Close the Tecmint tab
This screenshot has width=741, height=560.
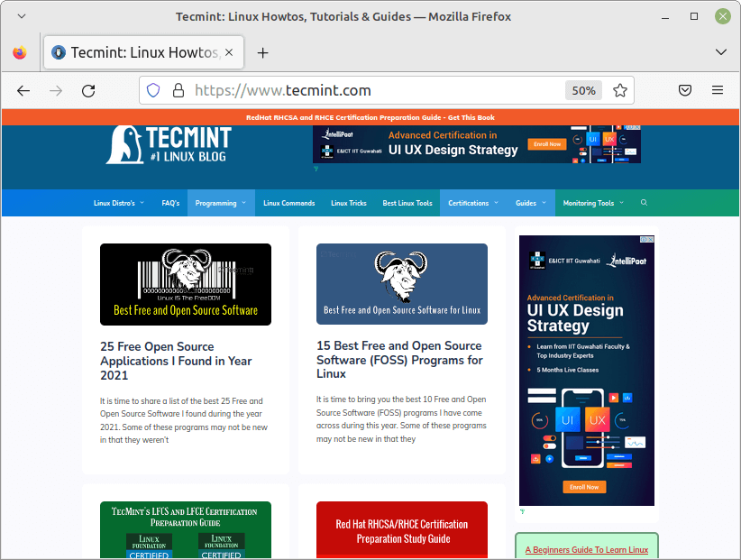[229, 52]
